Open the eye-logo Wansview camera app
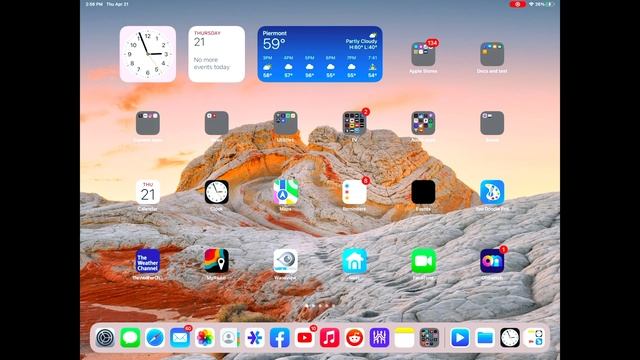Screen dimensions: 640x360 285,261
